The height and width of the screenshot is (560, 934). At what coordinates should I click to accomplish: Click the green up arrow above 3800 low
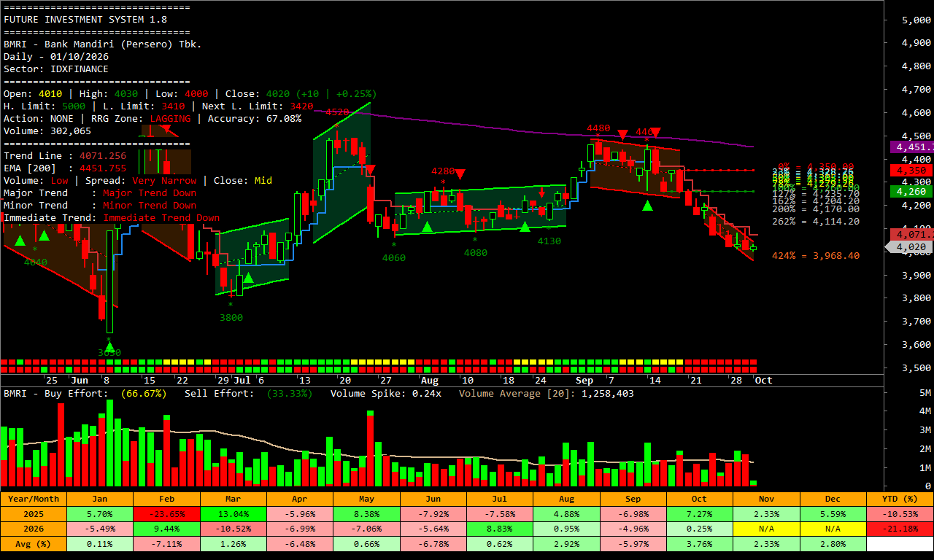coord(248,278)
